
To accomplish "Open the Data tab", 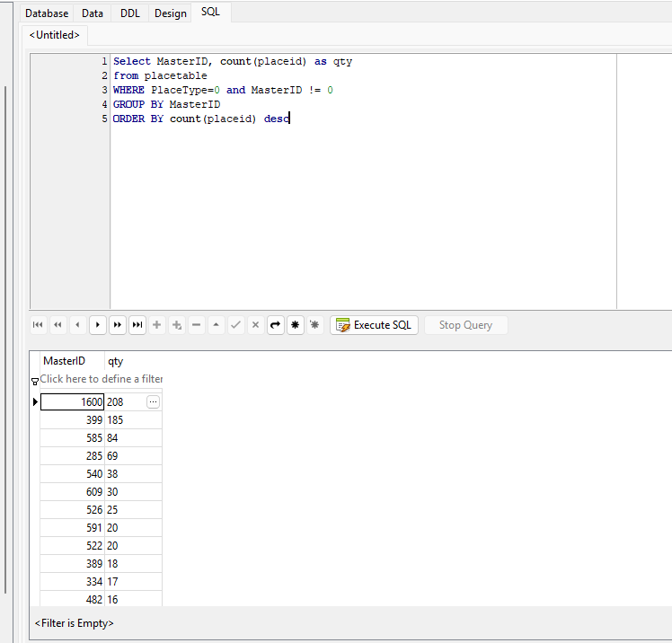I will click(93, 13).
